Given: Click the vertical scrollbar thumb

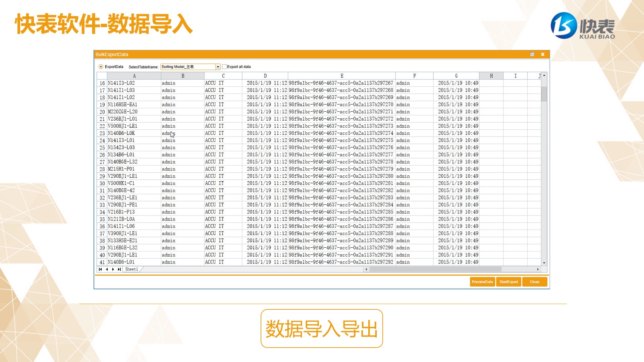Looking at the screenshot, I should click(544, 94).
